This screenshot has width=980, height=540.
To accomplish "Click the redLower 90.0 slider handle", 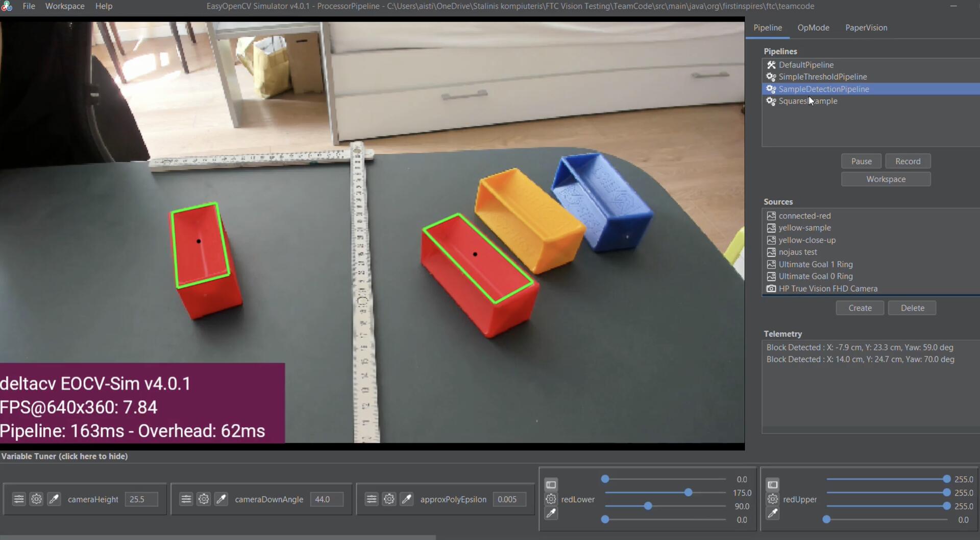I will tap(648, 506).
